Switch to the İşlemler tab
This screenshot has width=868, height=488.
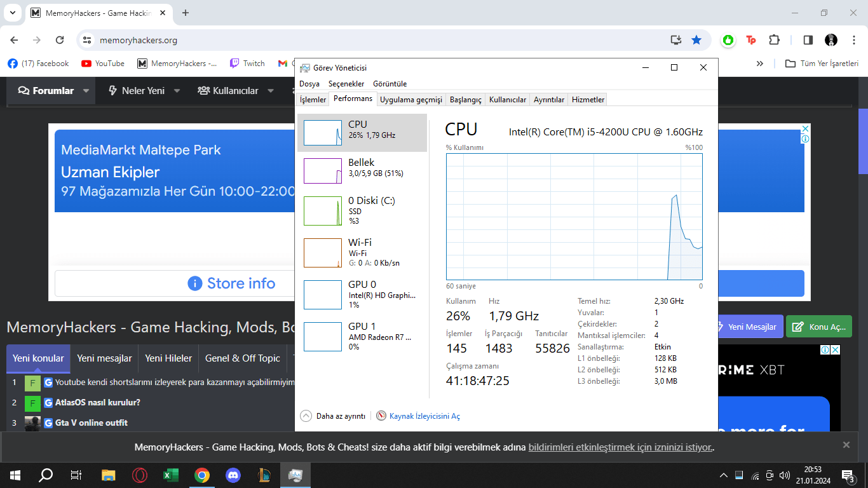[313, 100]
